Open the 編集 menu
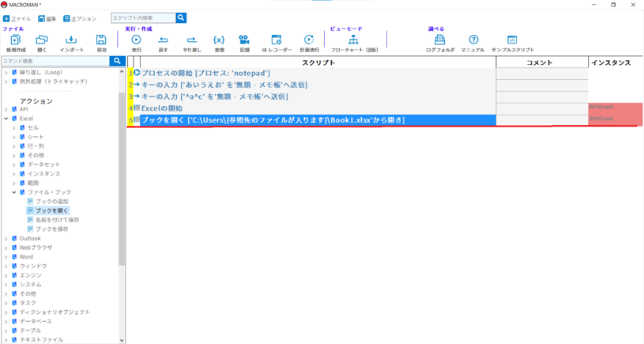 point(47,18)
